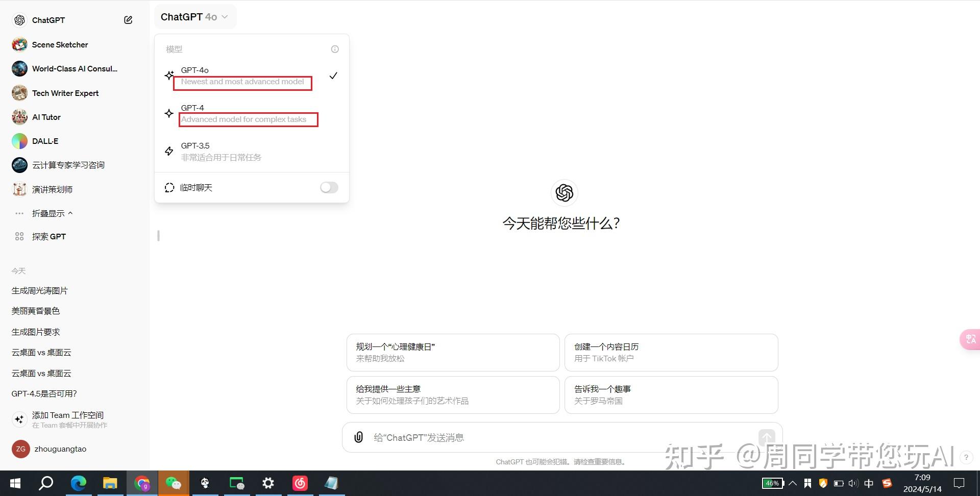Open the volume control in the system tray

(853, 483)
